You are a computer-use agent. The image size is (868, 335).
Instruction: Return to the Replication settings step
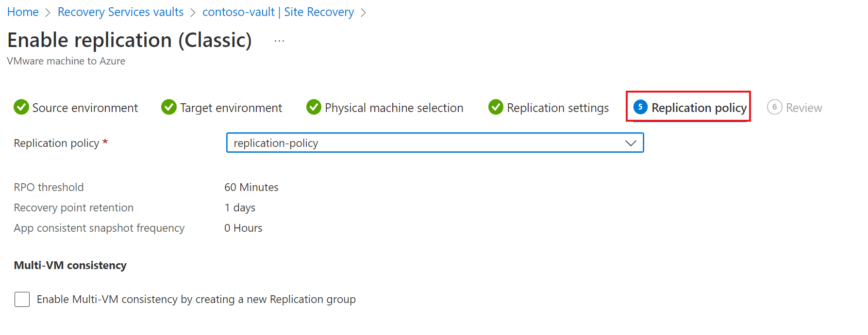point(557,108)
